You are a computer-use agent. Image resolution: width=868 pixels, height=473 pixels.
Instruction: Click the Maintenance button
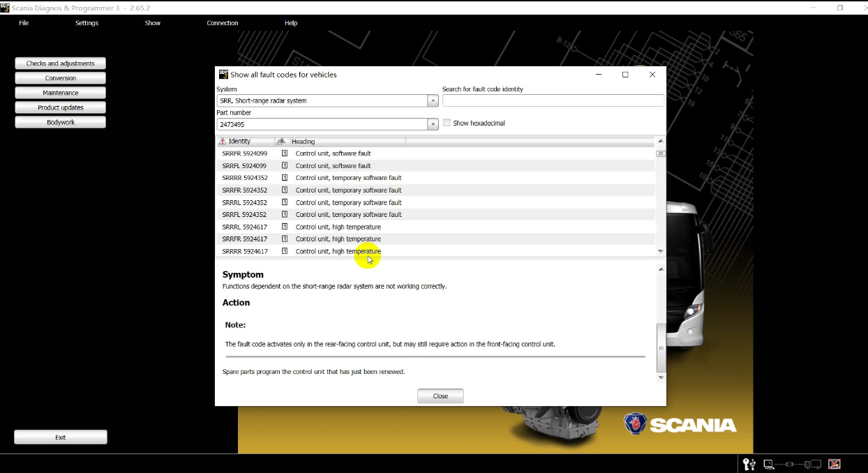(60, 93)
